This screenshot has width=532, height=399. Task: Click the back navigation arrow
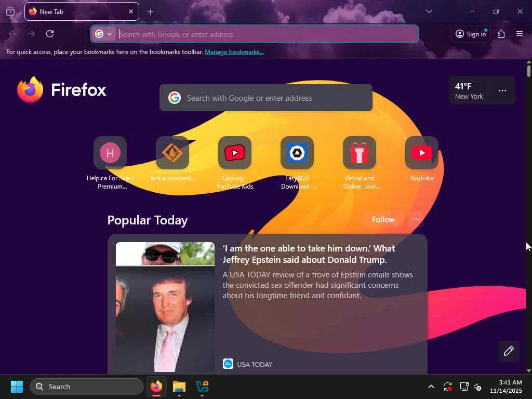coord(13,34)
